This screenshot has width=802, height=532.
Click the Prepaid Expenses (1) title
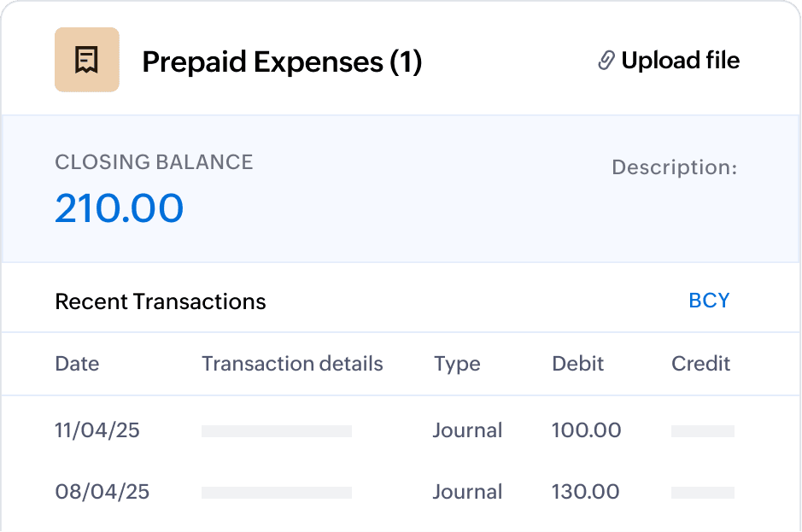click(x=282, y=61)
